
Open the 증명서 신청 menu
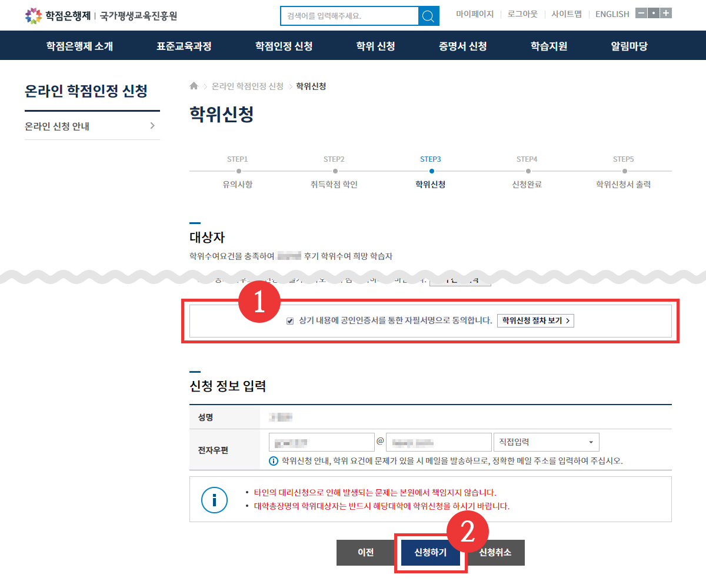click(462, 46)
